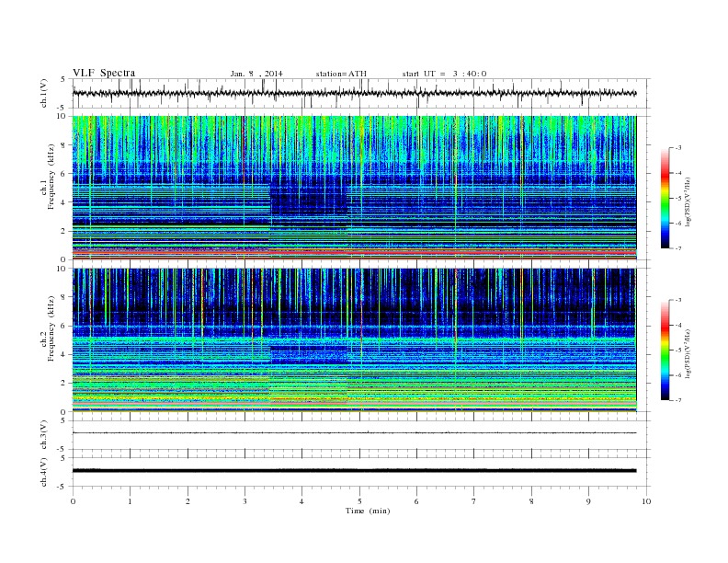This screenshot has height=563, width=728.
Task: Click the "8" kHz tick of ch.1 spectrogram
Action: pos(63,145)
